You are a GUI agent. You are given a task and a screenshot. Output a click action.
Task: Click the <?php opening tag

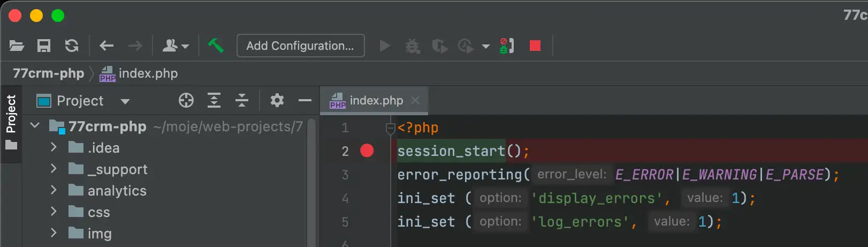coord(418,128)
